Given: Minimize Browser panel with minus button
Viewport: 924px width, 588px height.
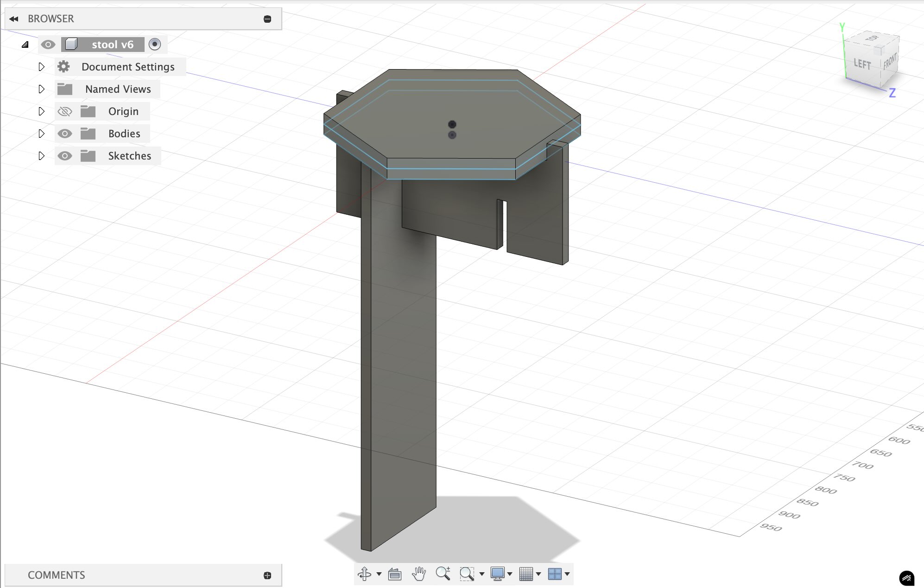Looking at the screenshot, I should pyautogui.click(x=267, y=19).
